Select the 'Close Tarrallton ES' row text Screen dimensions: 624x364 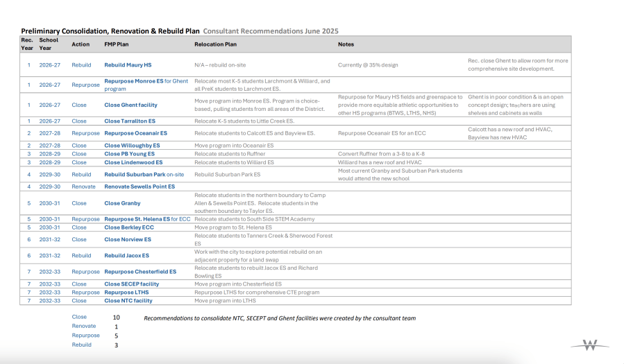(130, 121)
